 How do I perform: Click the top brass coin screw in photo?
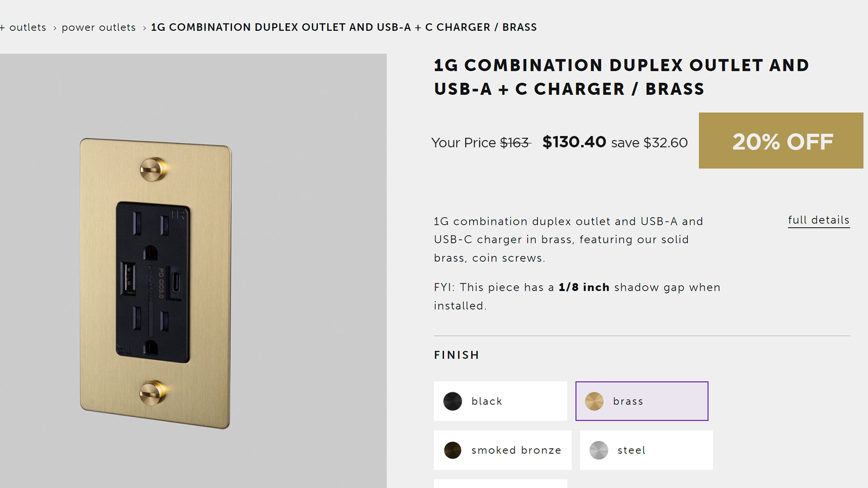click(x=153, y=169)
